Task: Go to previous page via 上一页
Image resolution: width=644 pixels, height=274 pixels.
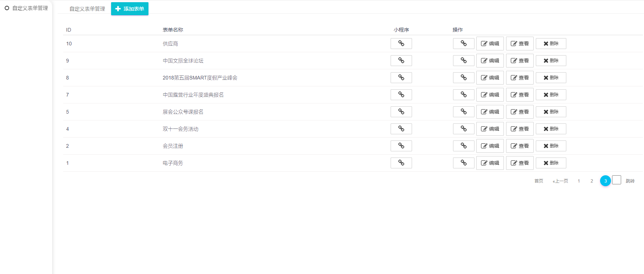Action: (561, 181)
